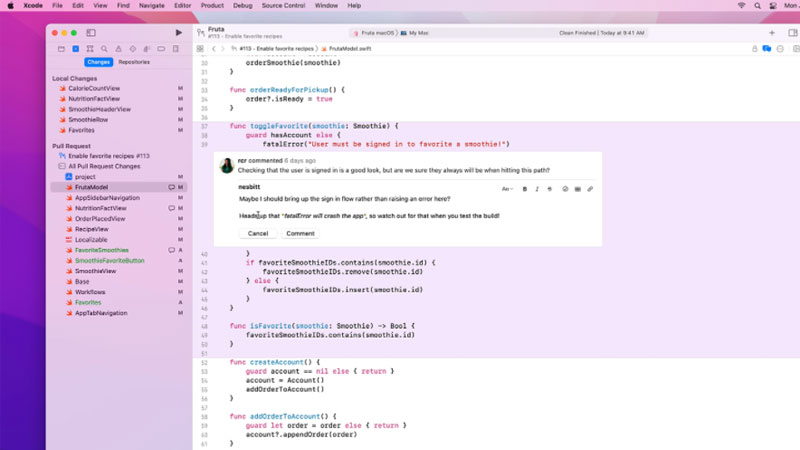This screenshot has height=450, width=800.
Task: Open the Breakpoint navigator icon
Action: point(161,49)
